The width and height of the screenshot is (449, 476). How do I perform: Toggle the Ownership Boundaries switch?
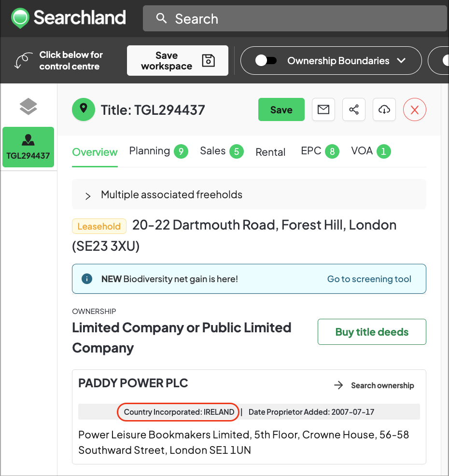pos(266,60)
